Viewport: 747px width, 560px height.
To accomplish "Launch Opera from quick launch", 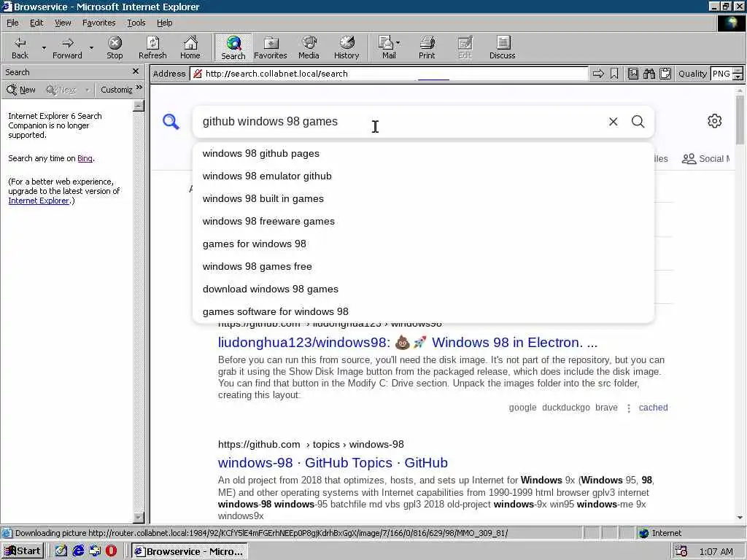I will pos(111,551).
